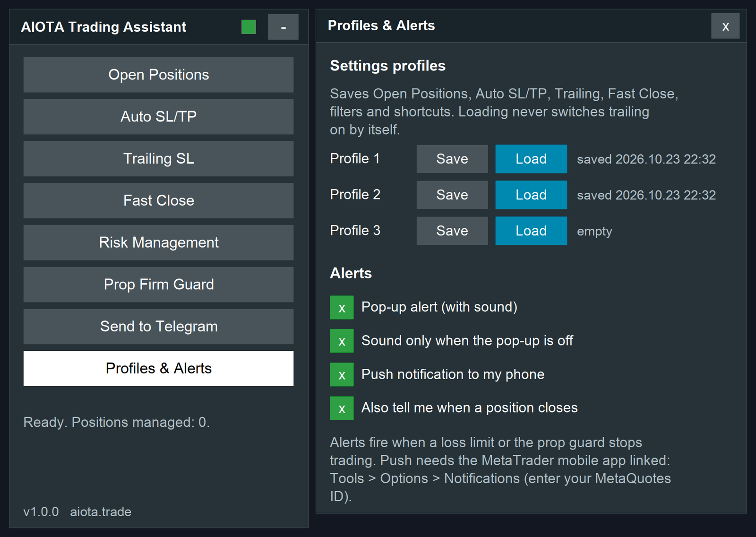Image resolution: width=756 pixels, height=537 pixels.
Task: Save current settings to Profile 2
Action: (x=452, y=195)
